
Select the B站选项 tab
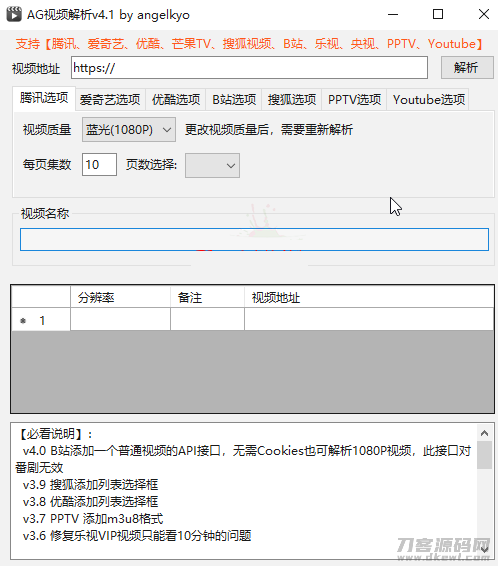click(234, 100)
